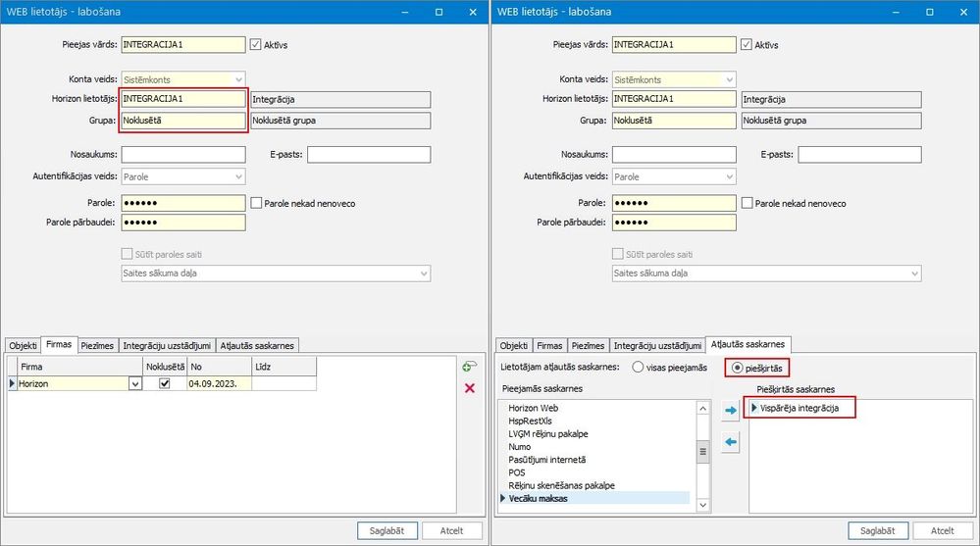Open Autentifikācijas veids dropdown in left window

coord(238,176)
